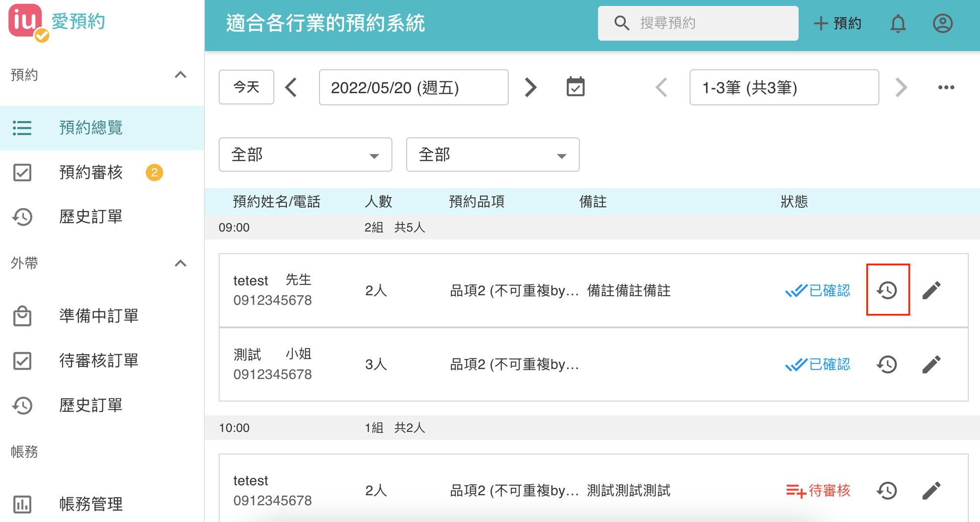Click the search magnifier icon

621,23
